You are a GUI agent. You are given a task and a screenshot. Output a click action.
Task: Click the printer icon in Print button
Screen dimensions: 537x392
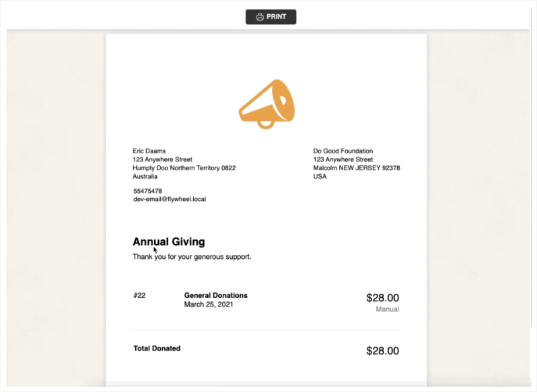(x=260, y=17)
